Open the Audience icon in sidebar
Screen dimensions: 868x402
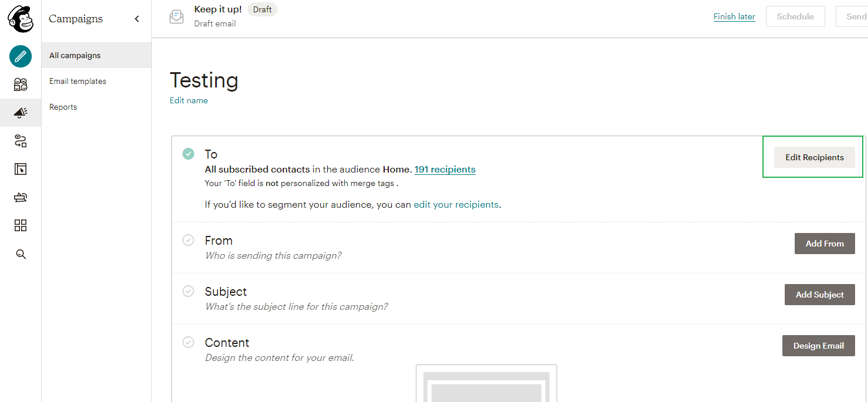tap(21, 85)
